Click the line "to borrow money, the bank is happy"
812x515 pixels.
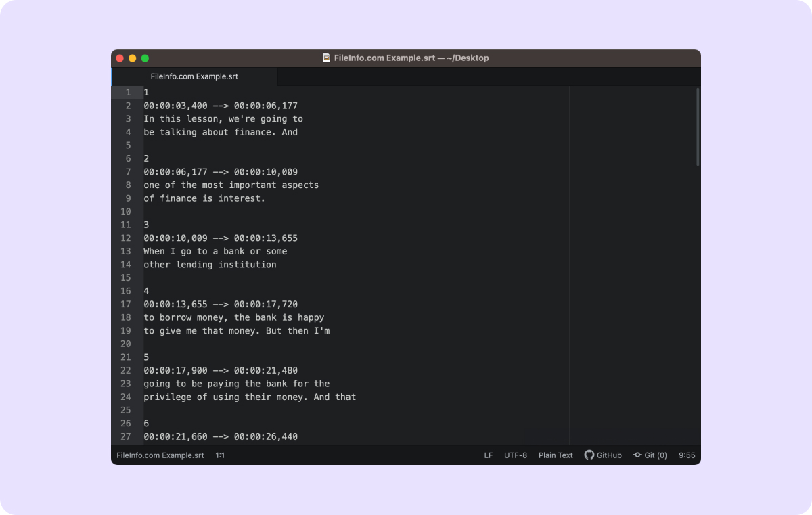234,317
